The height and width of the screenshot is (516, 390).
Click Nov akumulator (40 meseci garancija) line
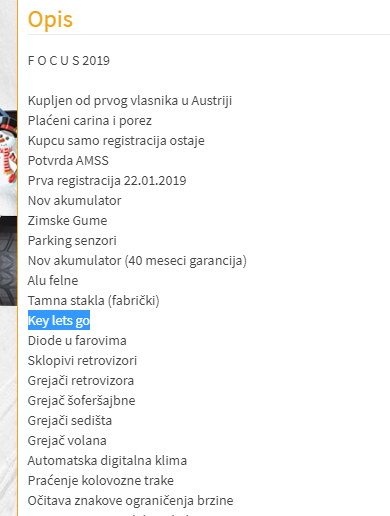point(137,261)
